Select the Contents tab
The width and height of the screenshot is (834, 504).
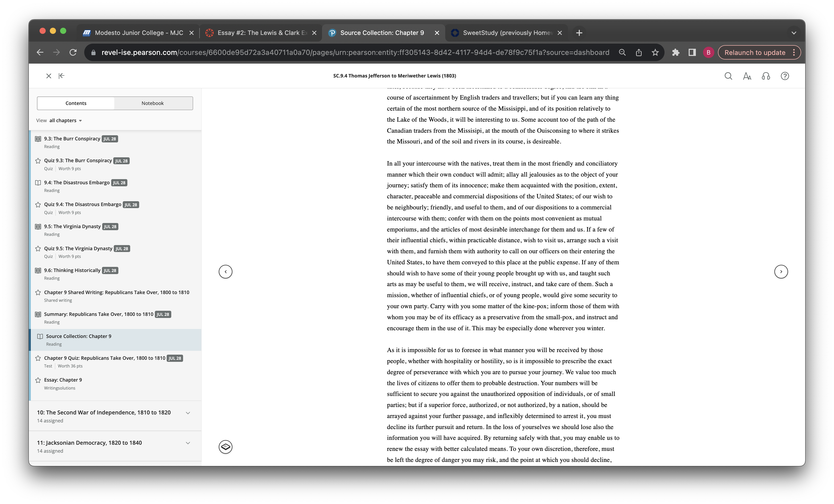tap(76, 103)
